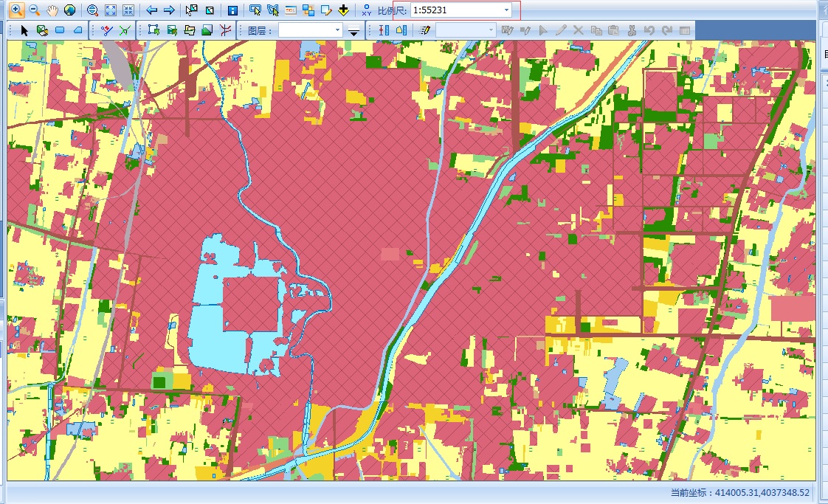The width and height of the screenshot is (828, 504).
Task: Click the grey delete X icon
Action: click(x=579, y=30)
